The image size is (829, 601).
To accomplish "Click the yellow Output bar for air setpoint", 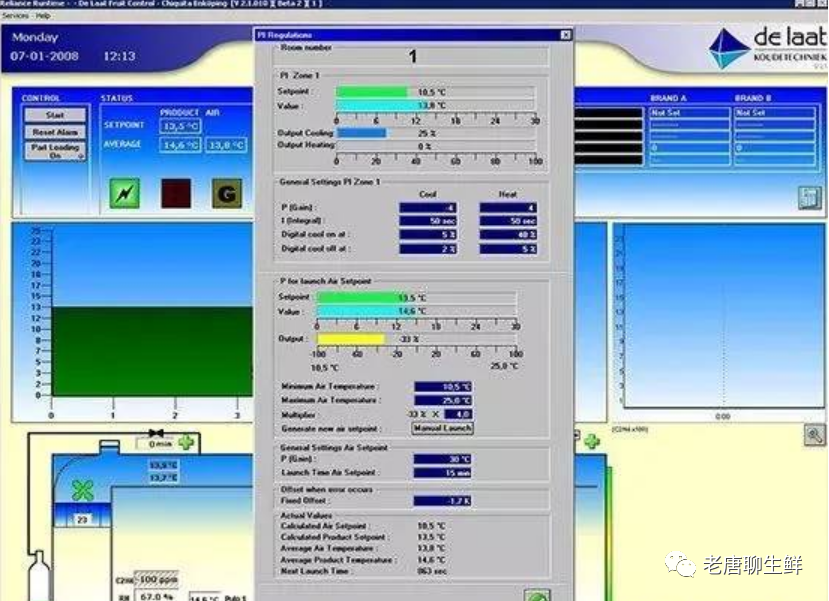I will click(351, 339).
